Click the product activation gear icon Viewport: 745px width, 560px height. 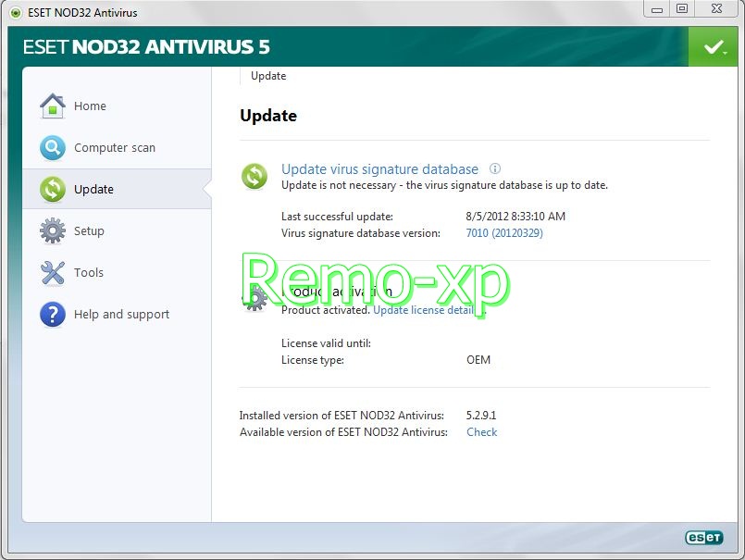coord(255,299)
